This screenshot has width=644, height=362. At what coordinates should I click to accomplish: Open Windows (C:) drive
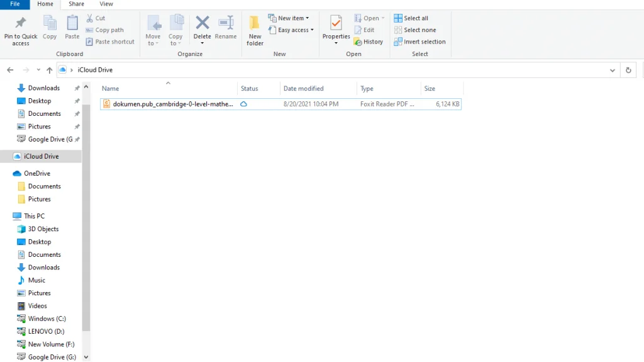(47, 319)
